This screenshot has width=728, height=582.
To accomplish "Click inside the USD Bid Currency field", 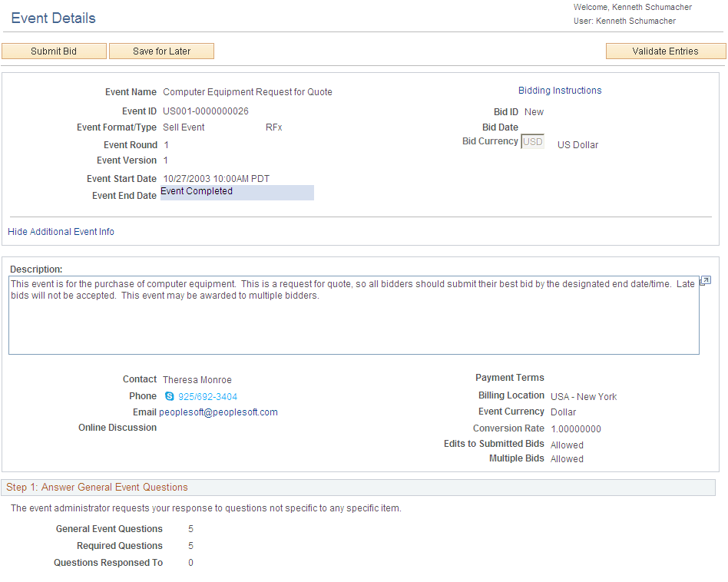I will pos(532,141).
